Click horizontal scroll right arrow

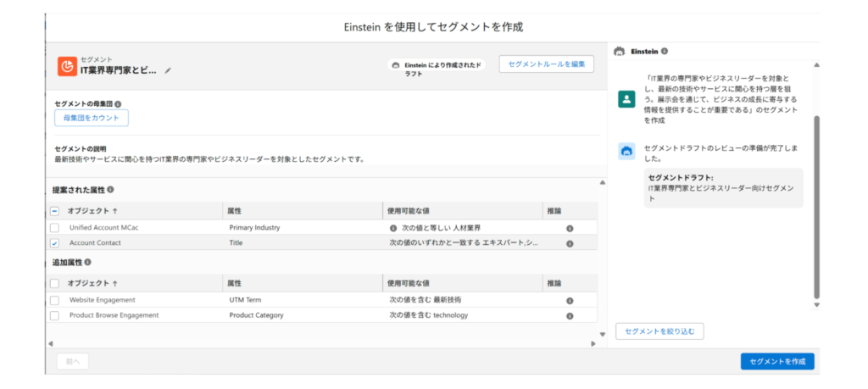593,343
